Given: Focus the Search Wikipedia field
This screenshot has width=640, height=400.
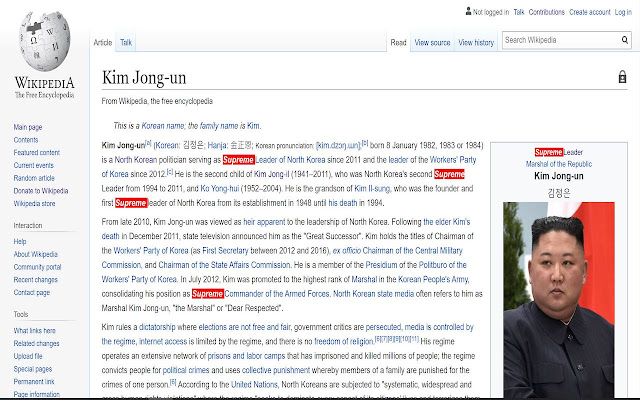Looking at the screenshot, I should pyautogui.click(x=561, y=40).
